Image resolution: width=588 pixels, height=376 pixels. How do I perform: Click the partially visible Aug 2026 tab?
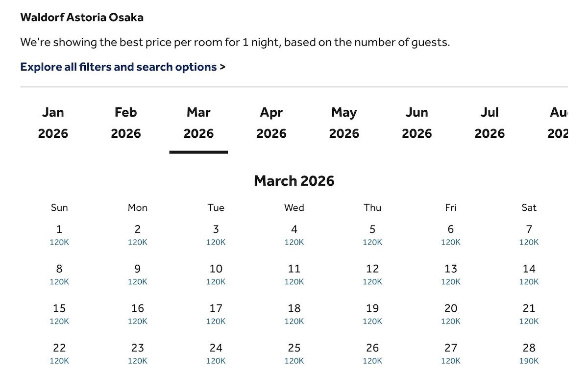click(x=558, y=123)
